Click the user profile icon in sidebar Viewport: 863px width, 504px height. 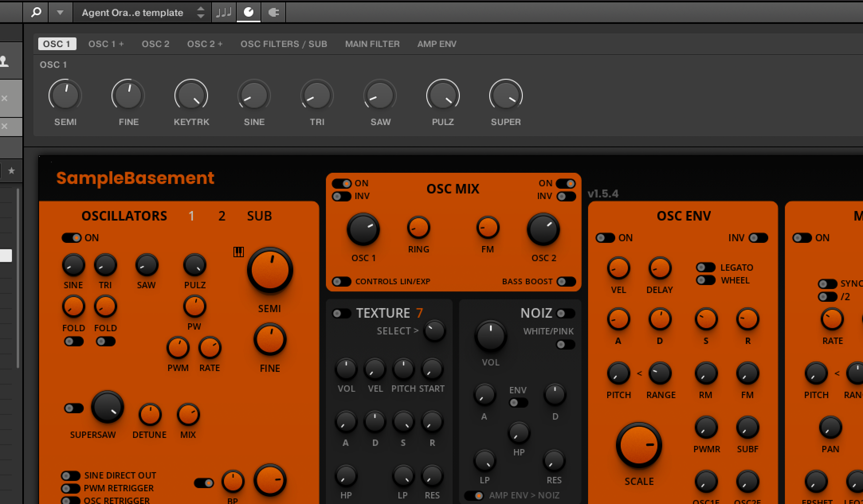point(4,61)
